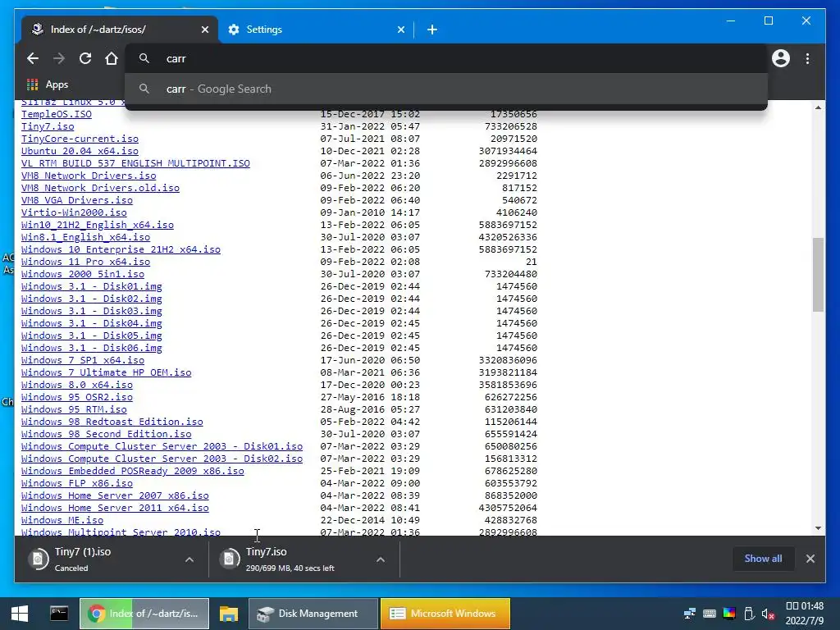Download Windows_Compute_Cluster_Server_2003_-_Disk01.iso
Image resolution: width=840 pixels, height=630 pixels.
(x=162, y=447)
